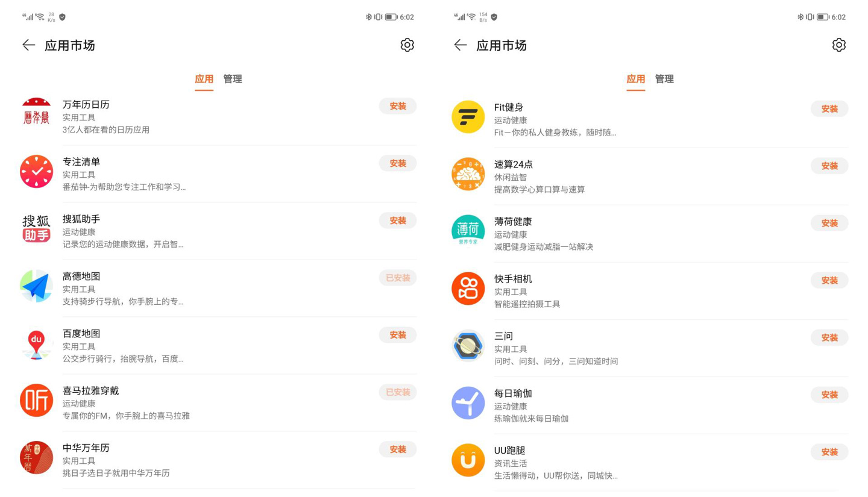
Task: Select the 搜狐助手 app icon
Action: (36, 229)
